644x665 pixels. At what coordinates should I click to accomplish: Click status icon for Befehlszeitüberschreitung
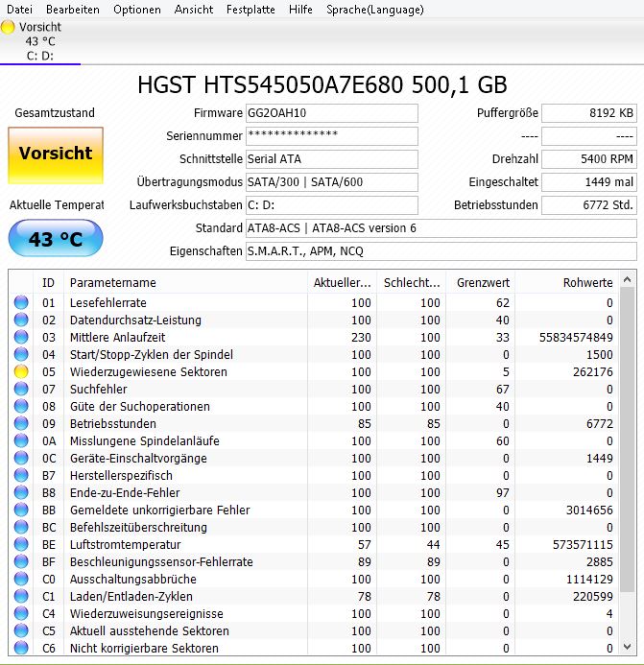(x=21, y=527)
